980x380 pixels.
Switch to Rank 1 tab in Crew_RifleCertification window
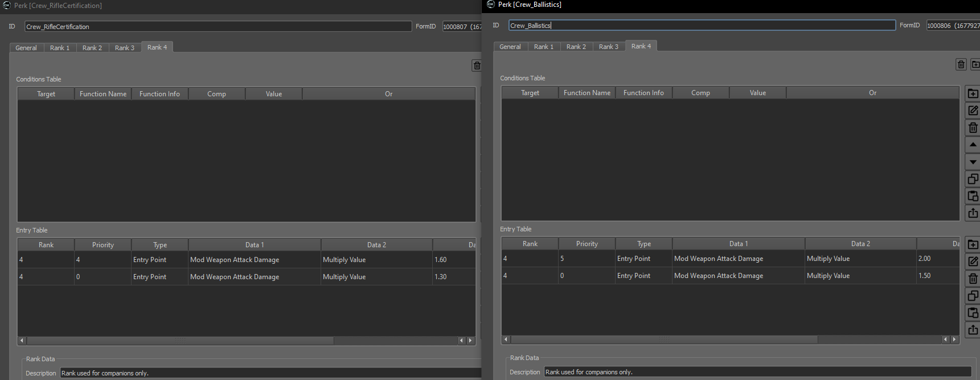60,48
